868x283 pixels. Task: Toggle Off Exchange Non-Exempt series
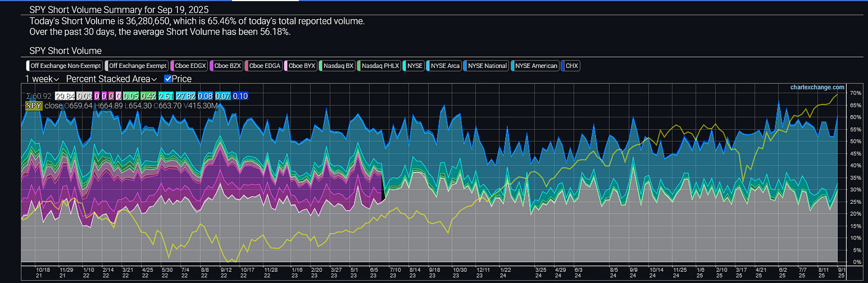coord(64,66)
